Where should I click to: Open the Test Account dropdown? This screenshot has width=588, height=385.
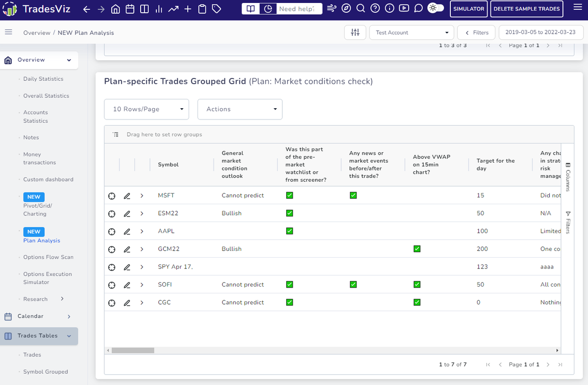411,32
